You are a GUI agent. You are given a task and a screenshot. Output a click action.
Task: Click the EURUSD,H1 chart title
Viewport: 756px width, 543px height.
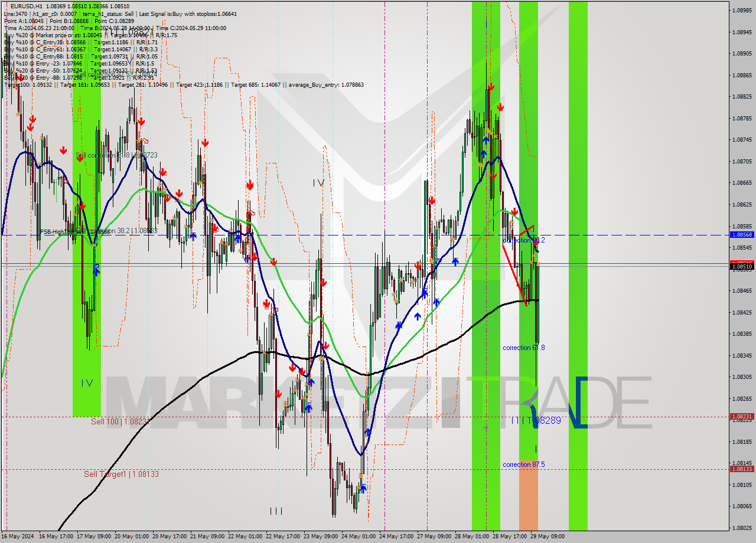coord(27,5)
